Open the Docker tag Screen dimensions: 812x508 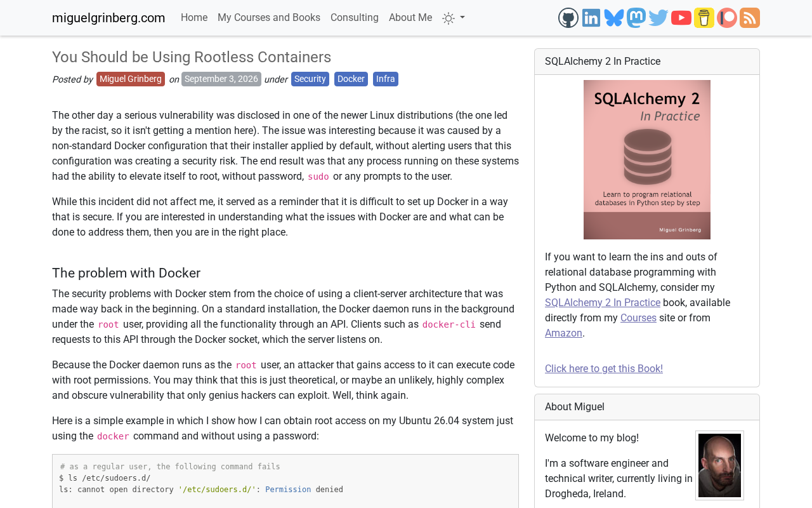[351, 79]
